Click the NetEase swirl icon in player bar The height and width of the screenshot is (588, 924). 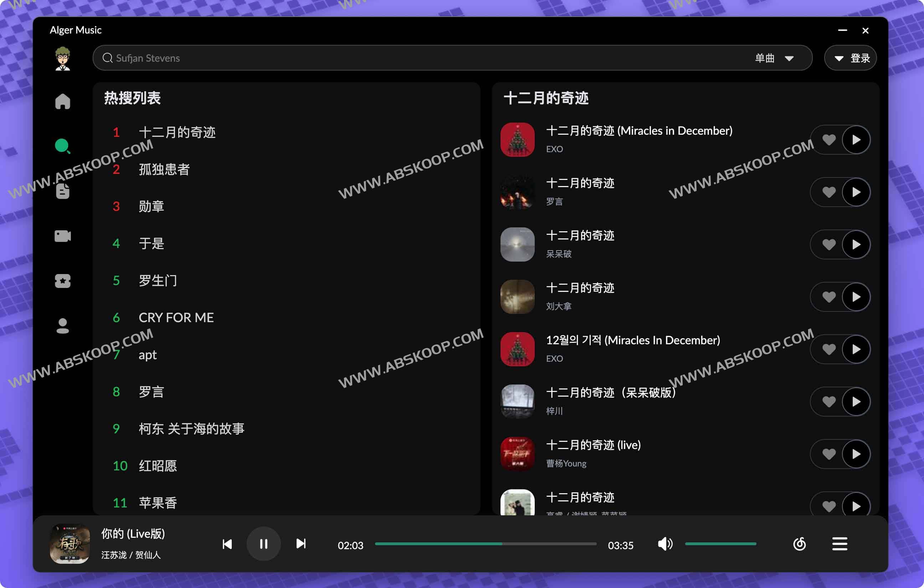(x=799, y=543)
